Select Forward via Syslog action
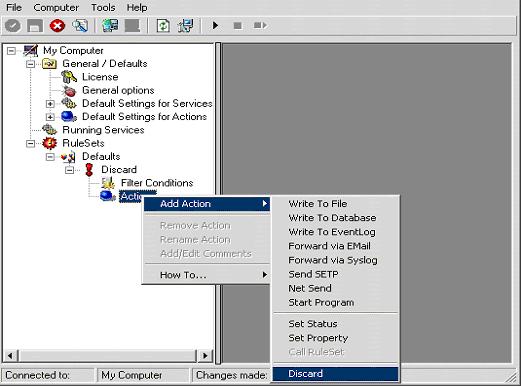This screenshot has width=521, height=387. pos(333,260)
